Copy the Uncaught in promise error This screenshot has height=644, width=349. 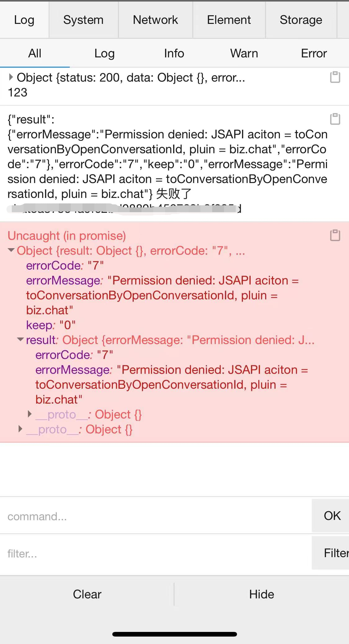click(335, 235)
